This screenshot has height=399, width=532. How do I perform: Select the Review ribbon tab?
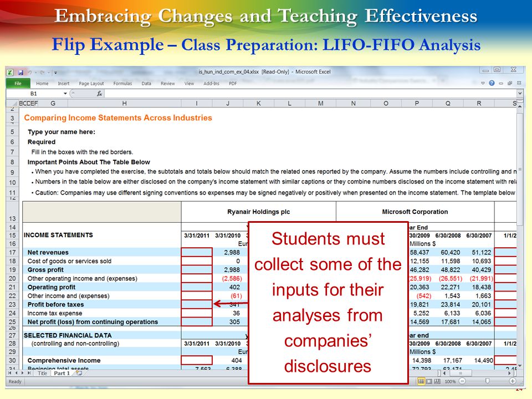click(x=167, y=84)
